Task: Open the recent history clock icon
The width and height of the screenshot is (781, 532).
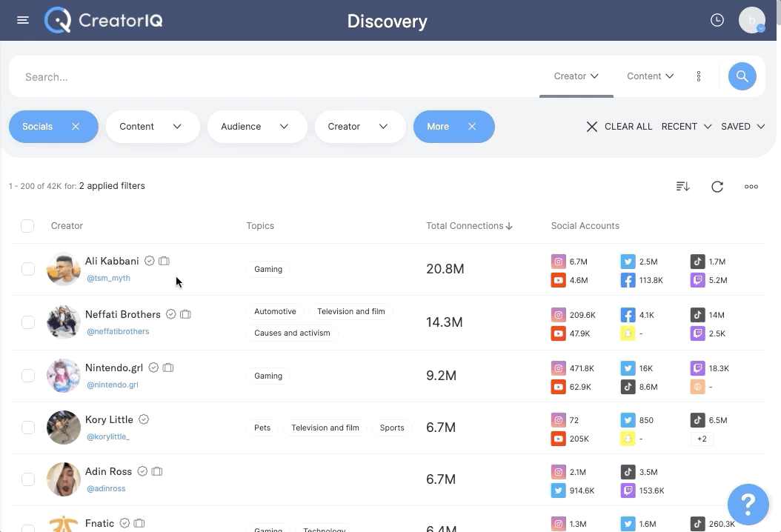Action: 717,20
